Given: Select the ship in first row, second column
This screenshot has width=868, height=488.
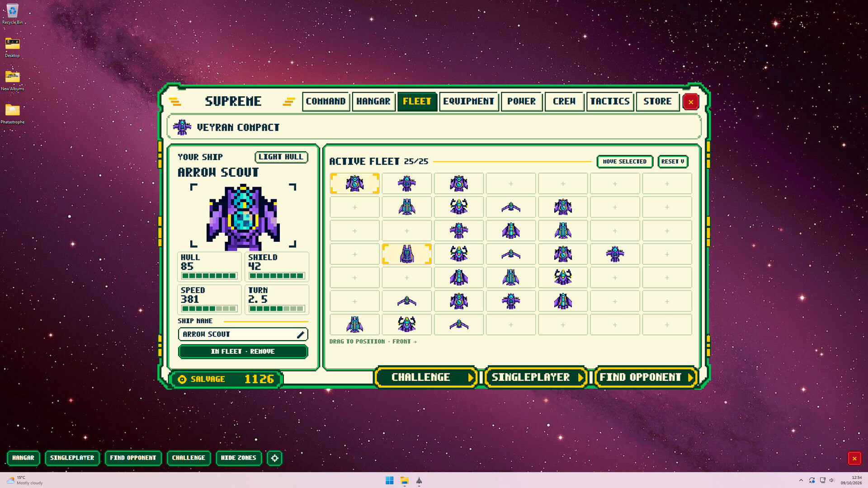Looking at the screenshot, I should click(406, 183).
